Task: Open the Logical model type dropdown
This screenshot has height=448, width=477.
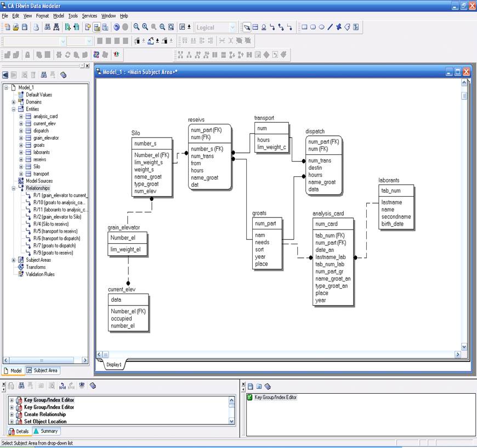Action: (232, 27)
